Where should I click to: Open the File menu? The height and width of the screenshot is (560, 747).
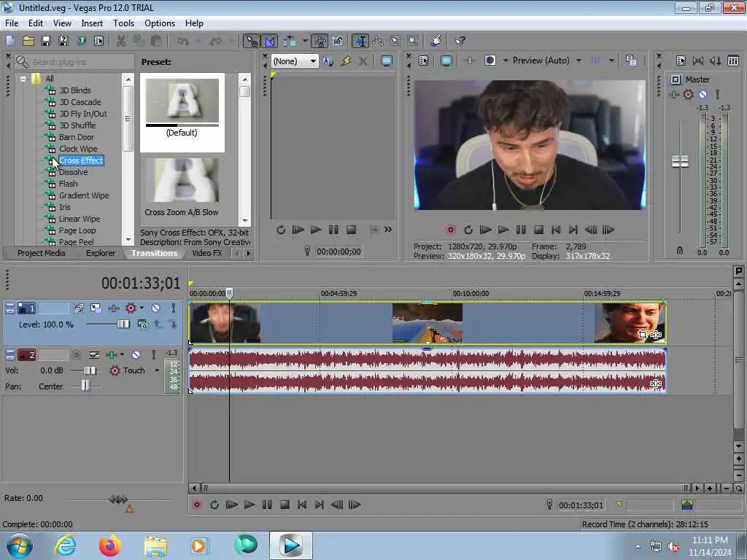point(12,23)
